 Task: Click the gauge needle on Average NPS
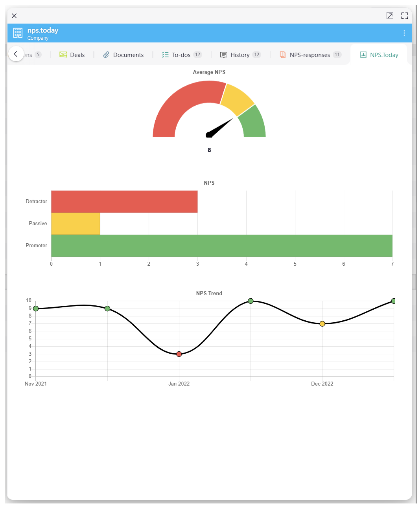point(219,127)
